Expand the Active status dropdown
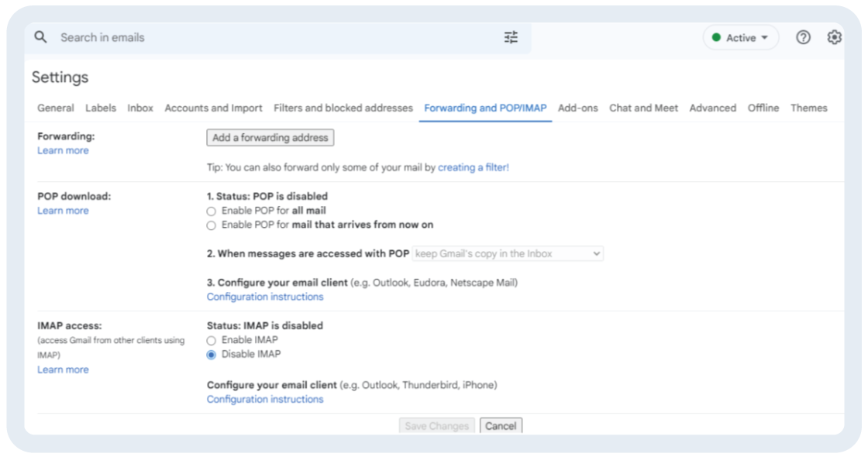The width and height of the screenshot is (868, 457). [x=740, y=38]
